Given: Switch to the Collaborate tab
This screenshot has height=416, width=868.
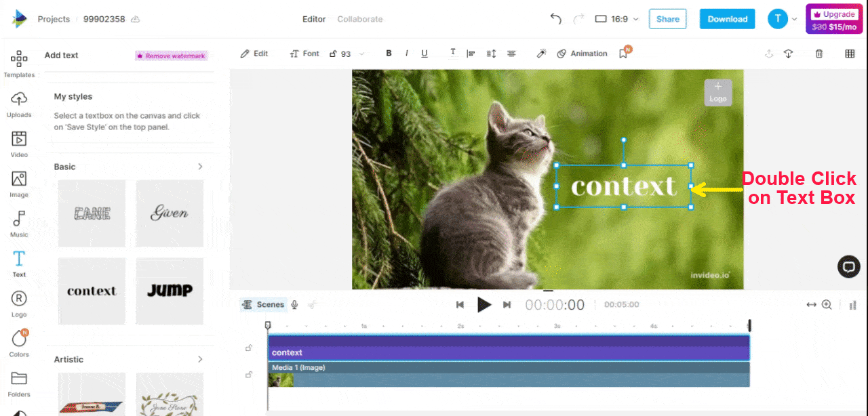Looking at the screenshot, I should (x=360, y=19).
